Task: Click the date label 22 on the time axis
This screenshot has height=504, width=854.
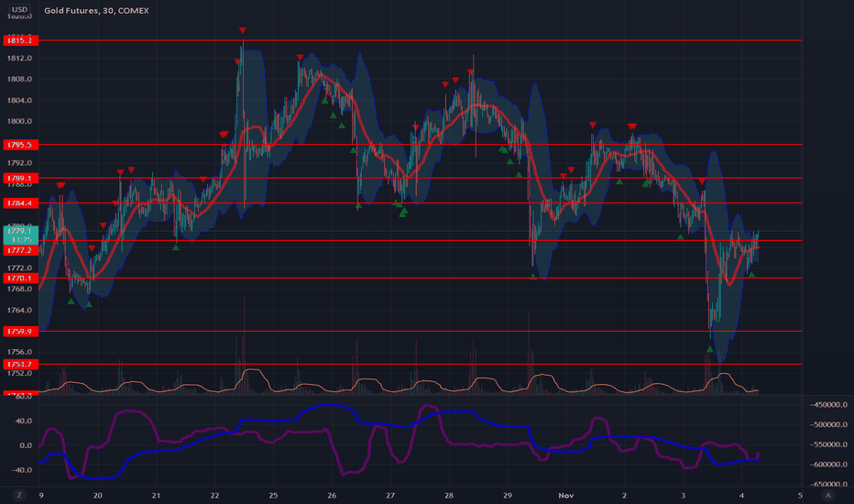Action: 214,495
